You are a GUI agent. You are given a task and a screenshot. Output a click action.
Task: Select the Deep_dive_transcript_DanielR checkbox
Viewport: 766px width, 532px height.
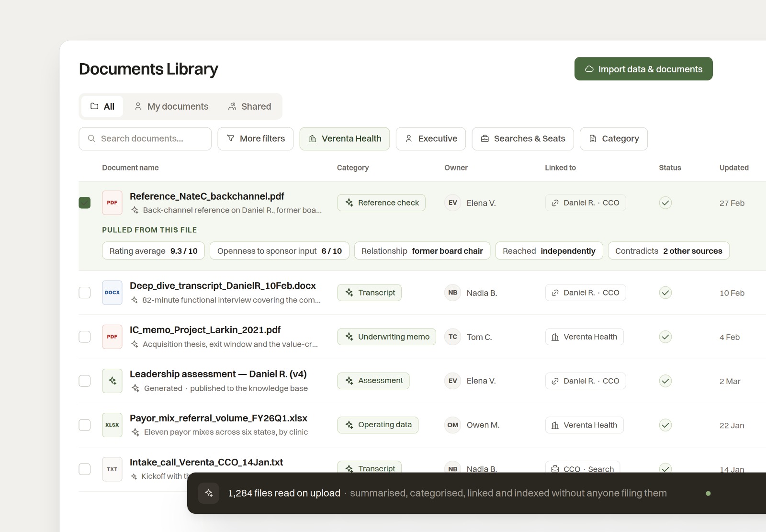coord(85,293)
